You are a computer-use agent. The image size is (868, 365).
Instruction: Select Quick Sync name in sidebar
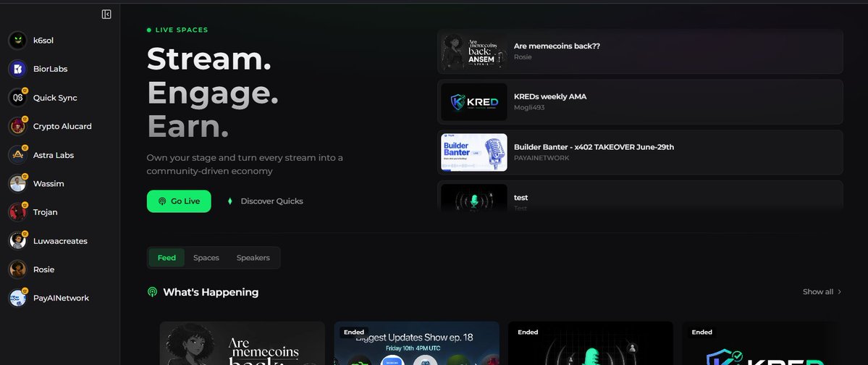[55, 98]
